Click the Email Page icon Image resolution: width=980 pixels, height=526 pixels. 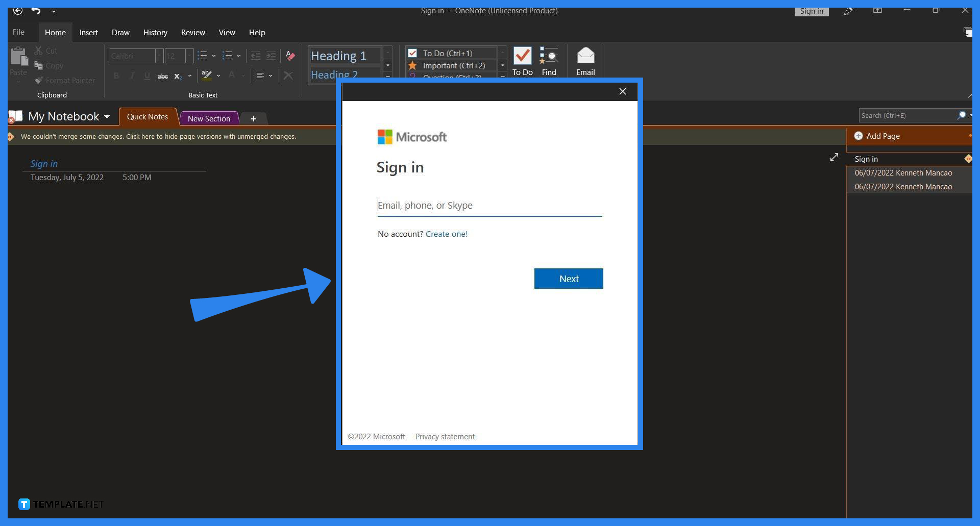click(585, 60)
